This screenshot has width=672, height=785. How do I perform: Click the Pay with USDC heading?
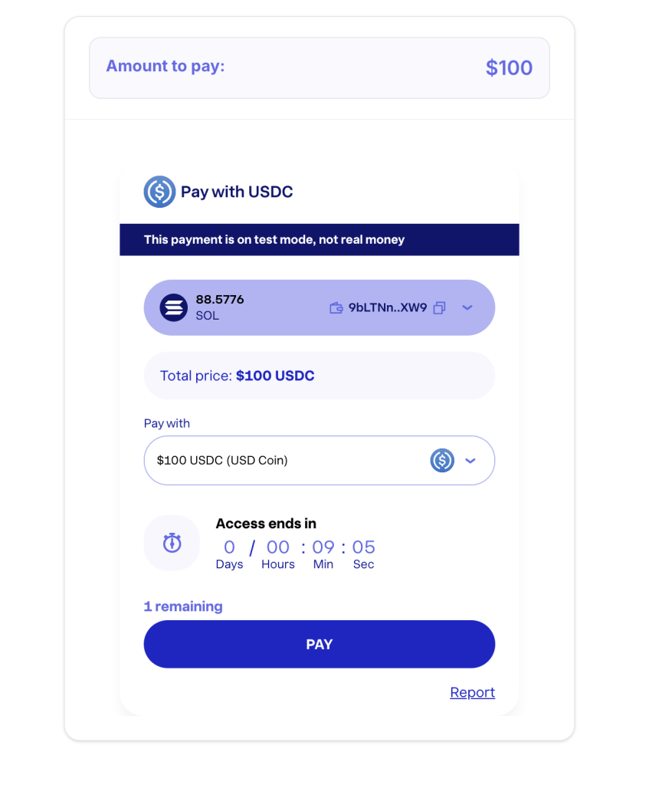[237, 192]
